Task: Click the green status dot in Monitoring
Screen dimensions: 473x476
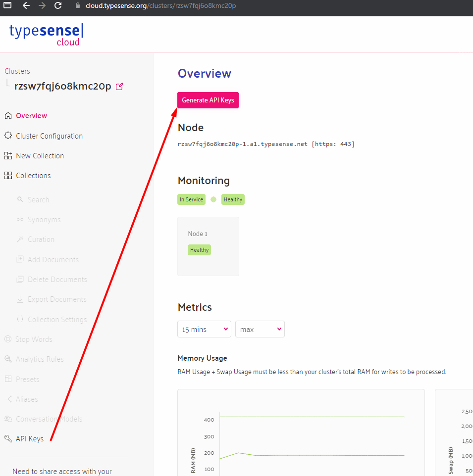Action: click(x=213, y=199)
